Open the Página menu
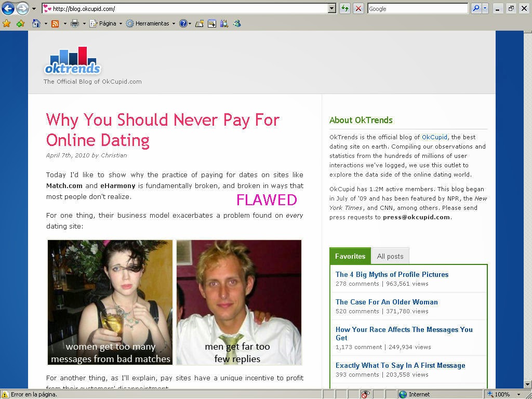Viewport: 532px width, 399px height. [105, 23]
